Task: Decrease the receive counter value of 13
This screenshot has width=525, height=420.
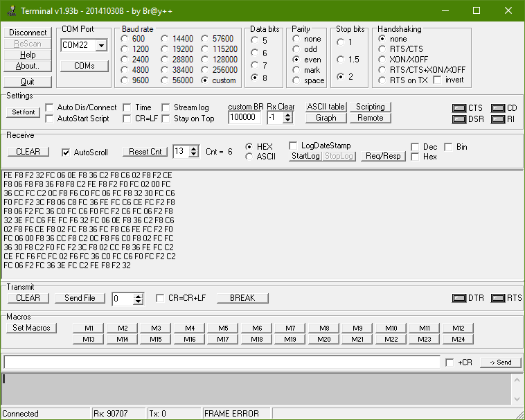Action: pyautogui.click(x=193, y=155)
